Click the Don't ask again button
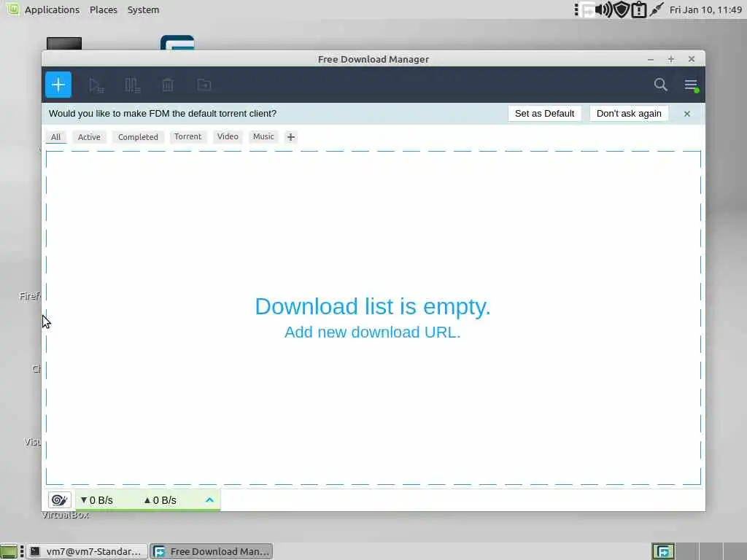 pyautogui.click(x=629, y=113)
